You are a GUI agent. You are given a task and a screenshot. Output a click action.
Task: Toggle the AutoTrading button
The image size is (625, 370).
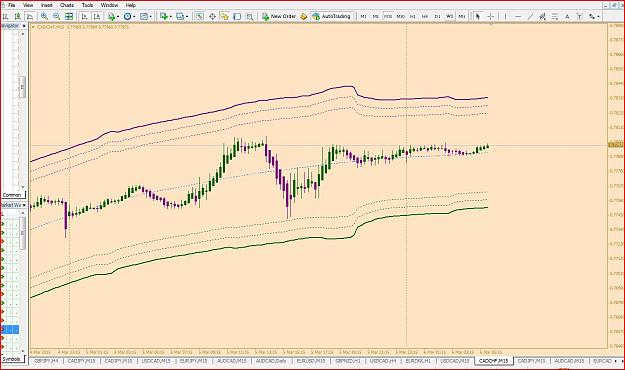click(x=332, y=16)
